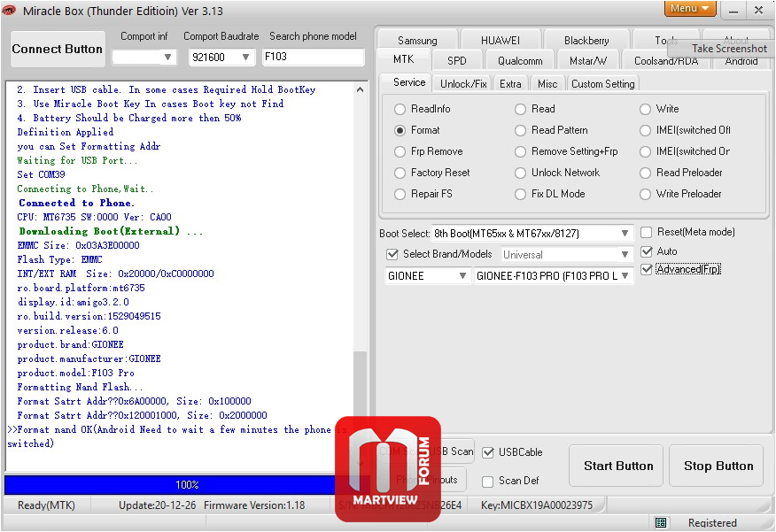Click the Key:MICBX19A00023975 status entry
Viewport: 776px width, 532px height.
coord(537,505)
